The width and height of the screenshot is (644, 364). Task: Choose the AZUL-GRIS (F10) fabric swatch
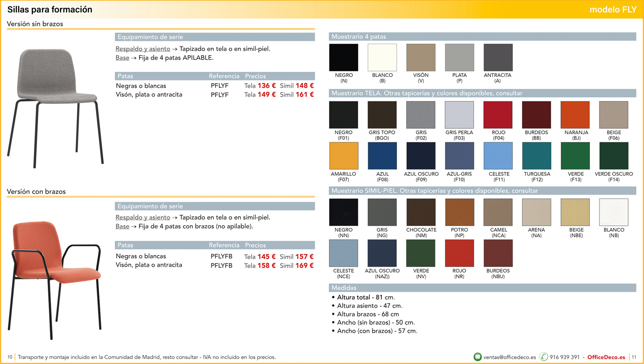(459, 156)
